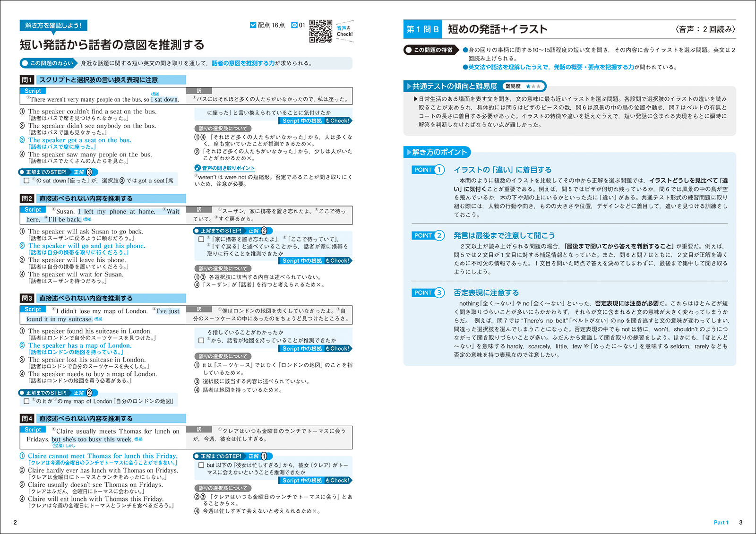The height and width of the screenshot is (534, 756).
Task: Click the 誤りの選択肢について badge in 問1
Action: click(223, 129)
